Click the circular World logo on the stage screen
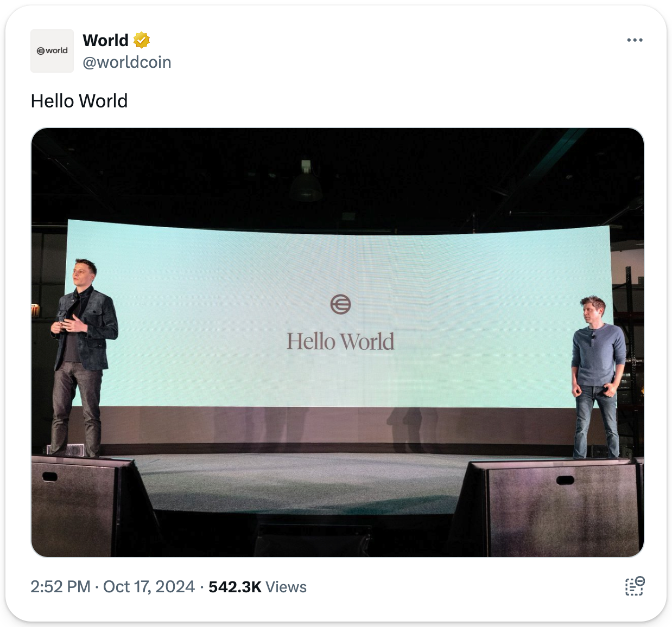Viewport: 672px width, 627px height. 340,304
